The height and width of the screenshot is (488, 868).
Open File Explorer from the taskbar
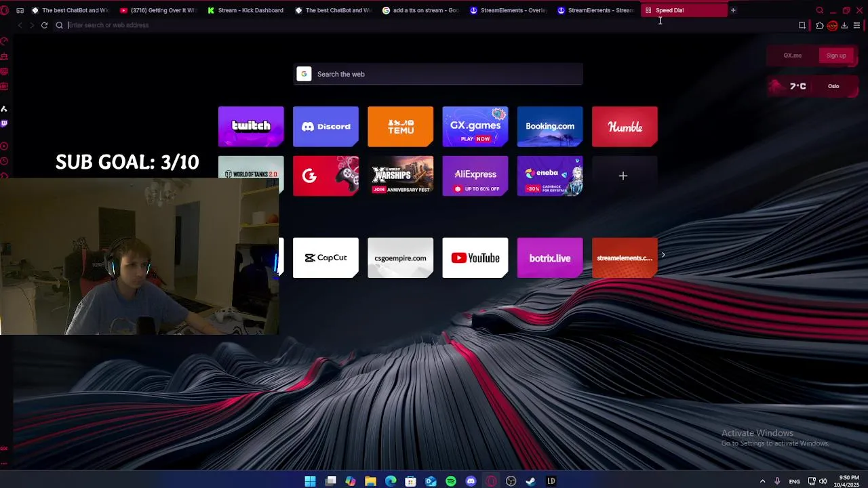coord(371,481)
